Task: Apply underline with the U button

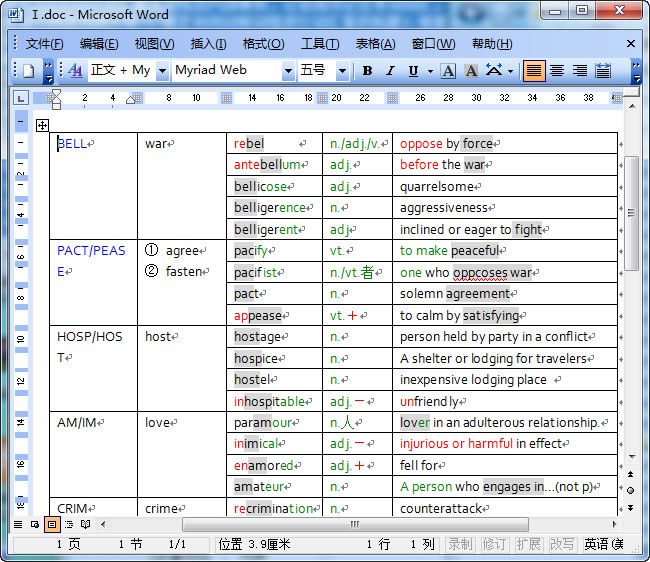Action: click(413, 71)
